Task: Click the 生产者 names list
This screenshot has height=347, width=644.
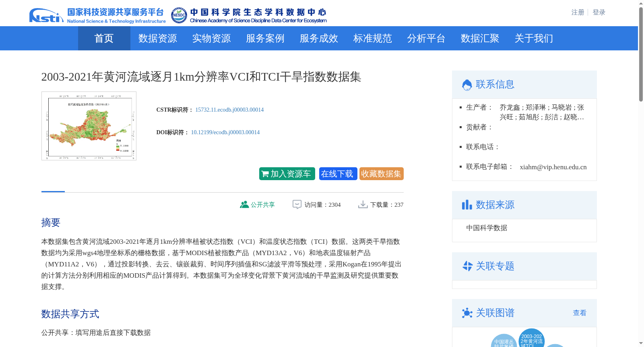Action: pyautogui.click(x=542, y=112)
